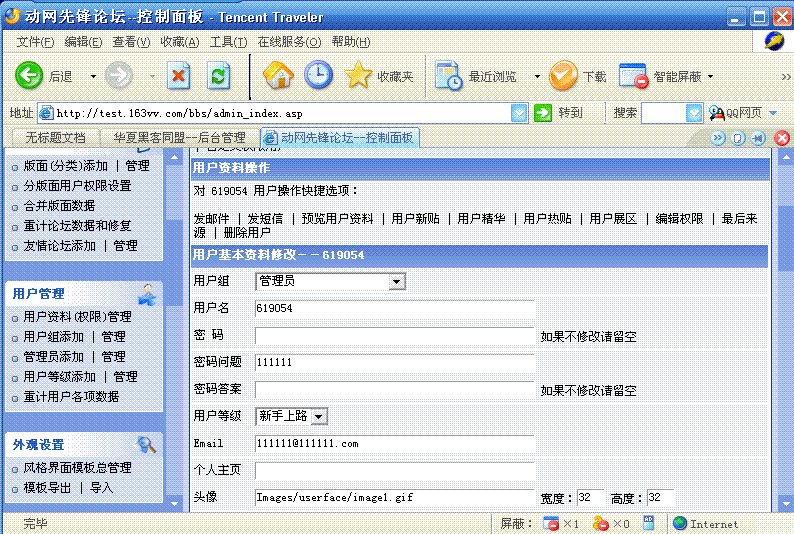Image resolution: width=794 pixels, height=534 pixels.
Task: Open the History clock icon
Action: click(x=319, y=75)
